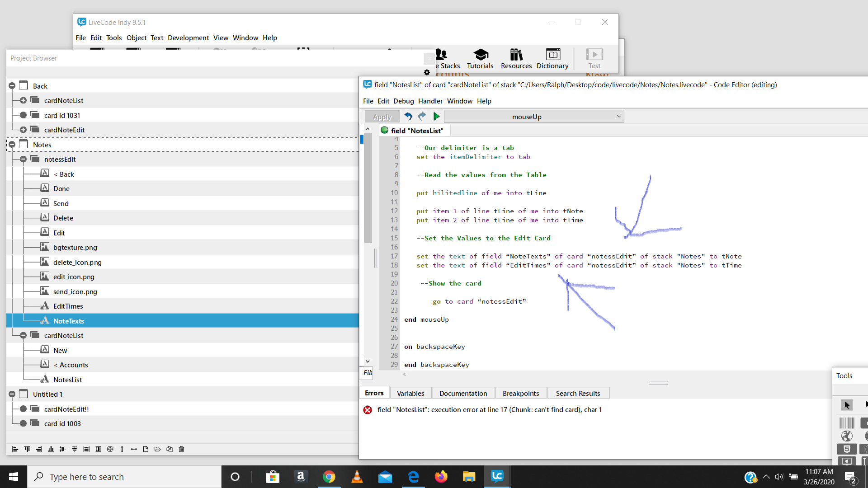Expand the cardNoteEdit card in Back stack
The height and width of the screenshot is (488, 868).
coord(23,130)
